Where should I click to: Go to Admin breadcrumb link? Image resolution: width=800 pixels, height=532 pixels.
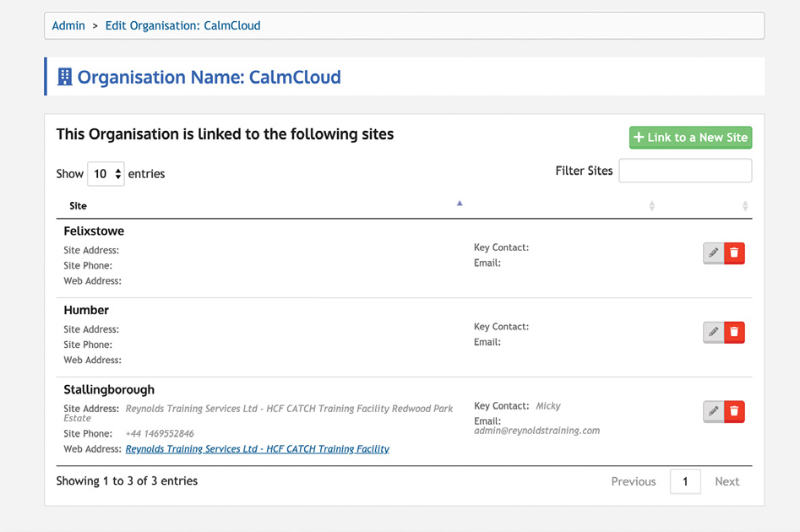(68, 25)
